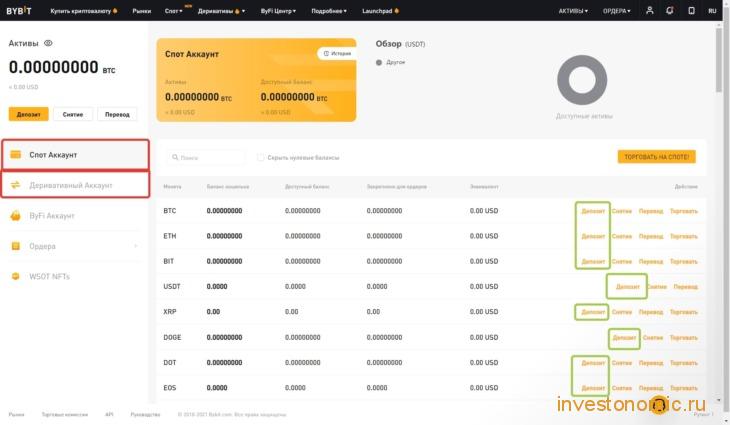The height and width of the screenshot is (425, 730).
Task: Click the История clock icon on the card
Action: pyautogui.click(x=326, y=54)
